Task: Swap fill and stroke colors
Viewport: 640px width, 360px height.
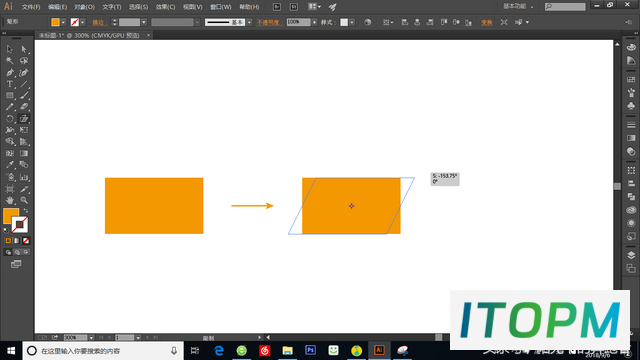Action: click(x=26, y=211)
